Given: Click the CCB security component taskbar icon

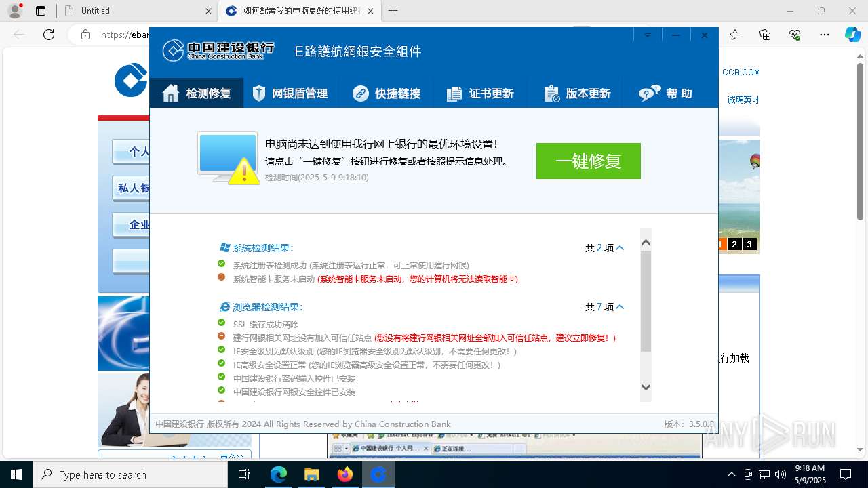Looking at the screenshot, I should (378, 474).
